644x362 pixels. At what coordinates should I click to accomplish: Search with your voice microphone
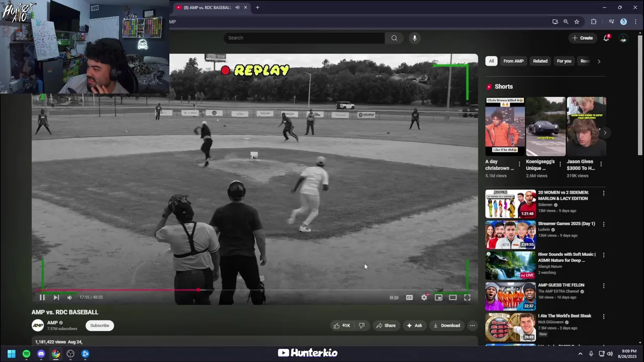click(415, 38)
